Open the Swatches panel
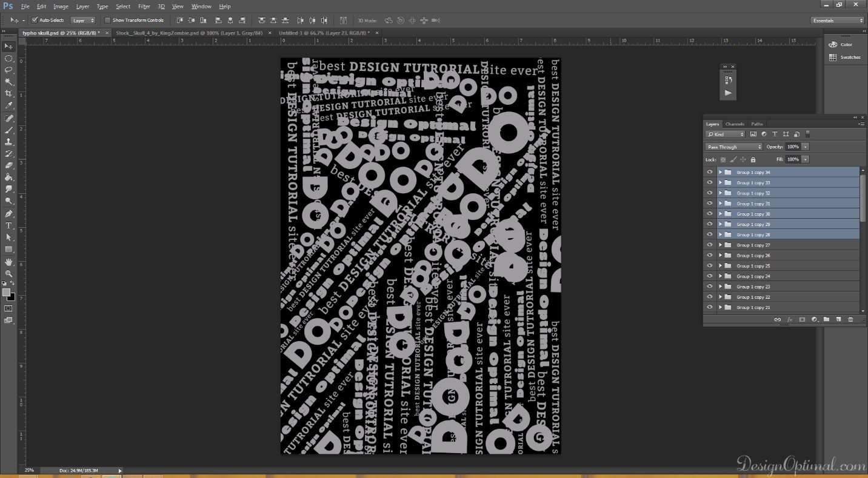This screenshot has width=868, height=478. pos(845,57)
